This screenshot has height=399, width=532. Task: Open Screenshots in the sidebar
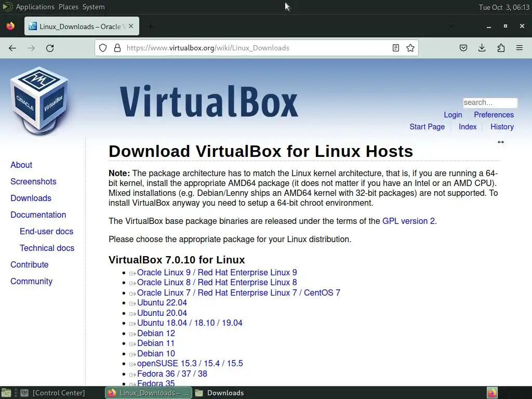(x=33, y=181)
